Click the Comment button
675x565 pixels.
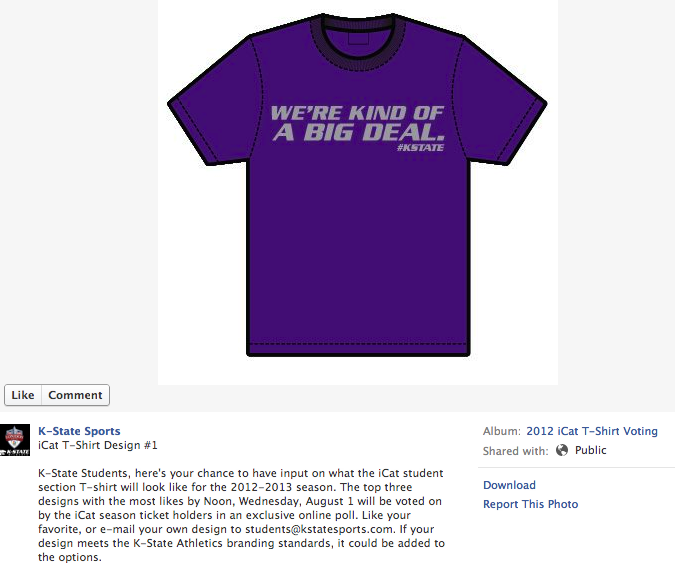tap(75, 395)
